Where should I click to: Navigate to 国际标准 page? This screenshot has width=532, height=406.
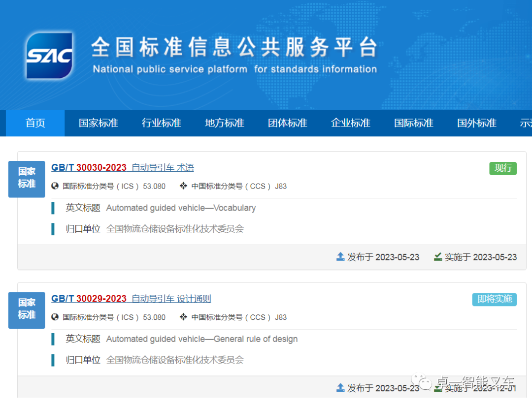click(414, 123)
